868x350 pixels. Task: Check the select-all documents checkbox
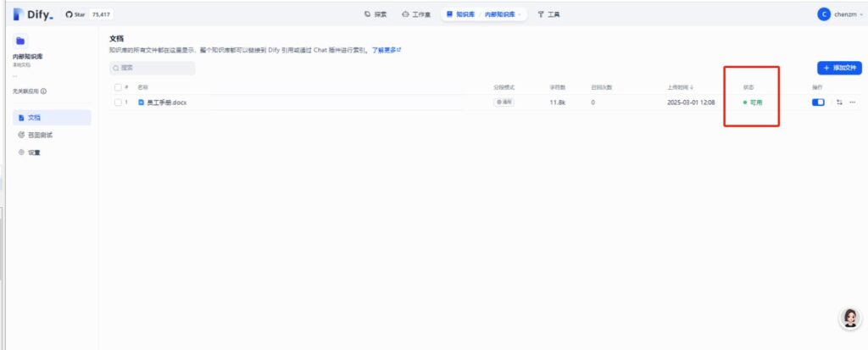(x=118, y=86)
